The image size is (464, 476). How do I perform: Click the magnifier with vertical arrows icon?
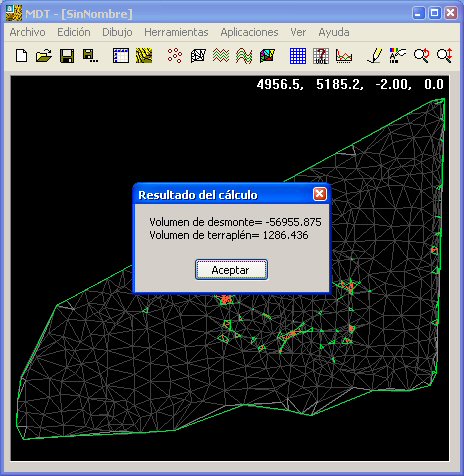(x=444, y=56)
